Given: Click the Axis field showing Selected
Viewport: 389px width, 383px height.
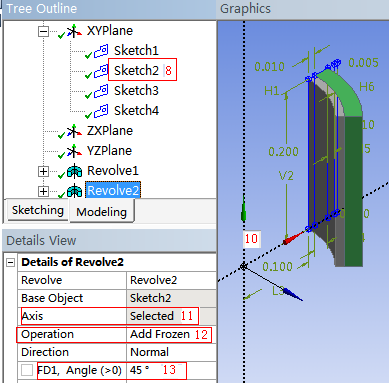Looking at the screenshot, I should tap(171, 316).
